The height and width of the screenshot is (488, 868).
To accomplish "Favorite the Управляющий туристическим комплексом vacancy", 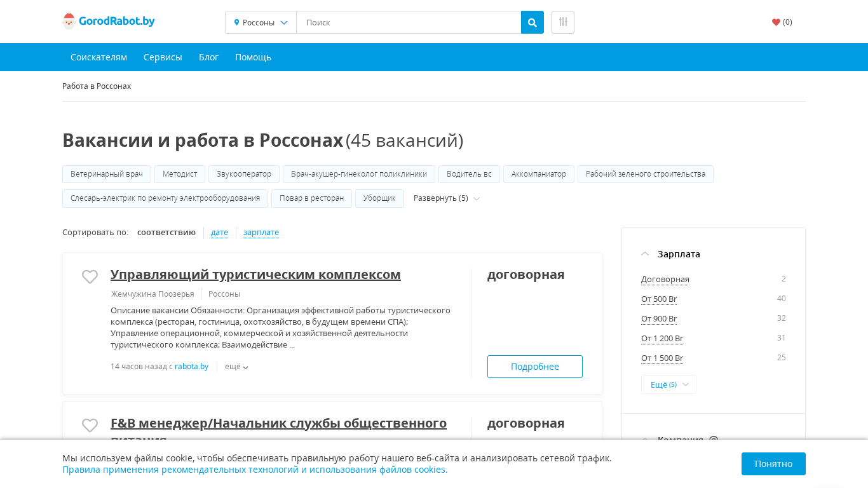I will (90, 277).
